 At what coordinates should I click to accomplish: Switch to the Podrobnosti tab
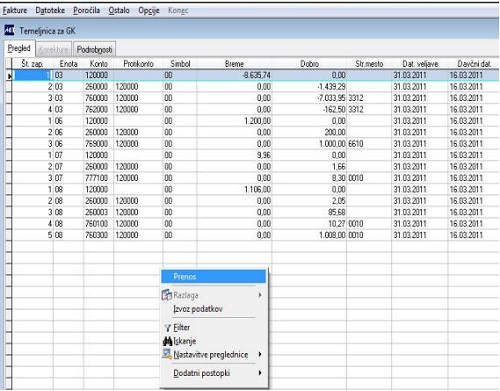(94, 50)
